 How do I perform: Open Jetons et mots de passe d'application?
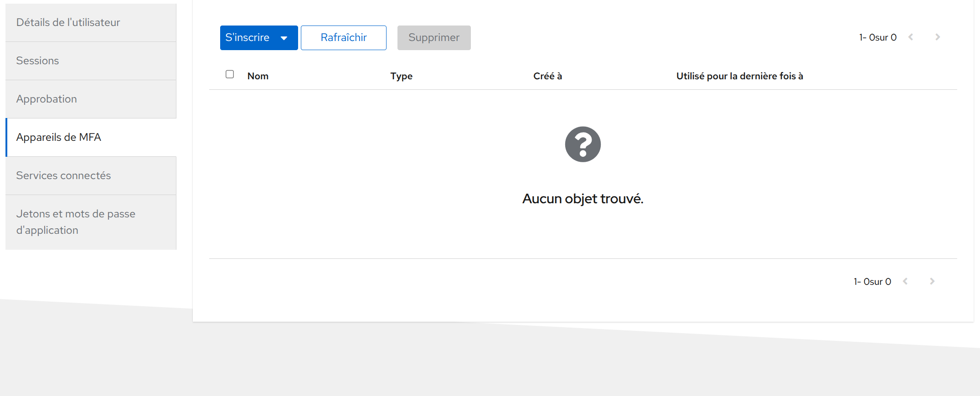[76, 222]
